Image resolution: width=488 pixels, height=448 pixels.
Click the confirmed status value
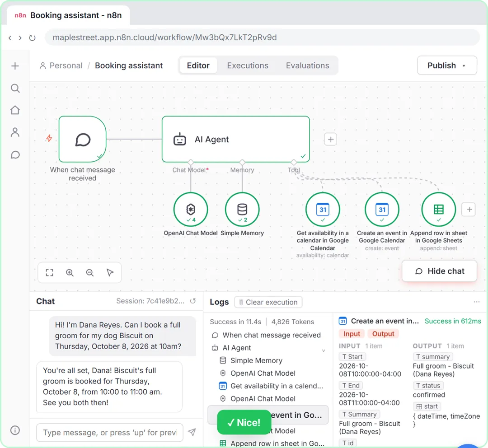[x=429, y=395]
